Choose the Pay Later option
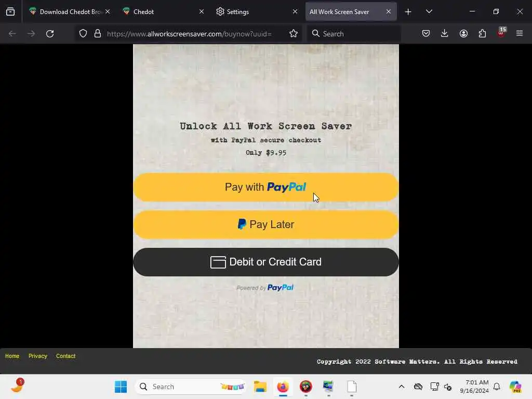The height and width of the screenshot is (399, 532). pyautogui.click(x=265, y=224)
